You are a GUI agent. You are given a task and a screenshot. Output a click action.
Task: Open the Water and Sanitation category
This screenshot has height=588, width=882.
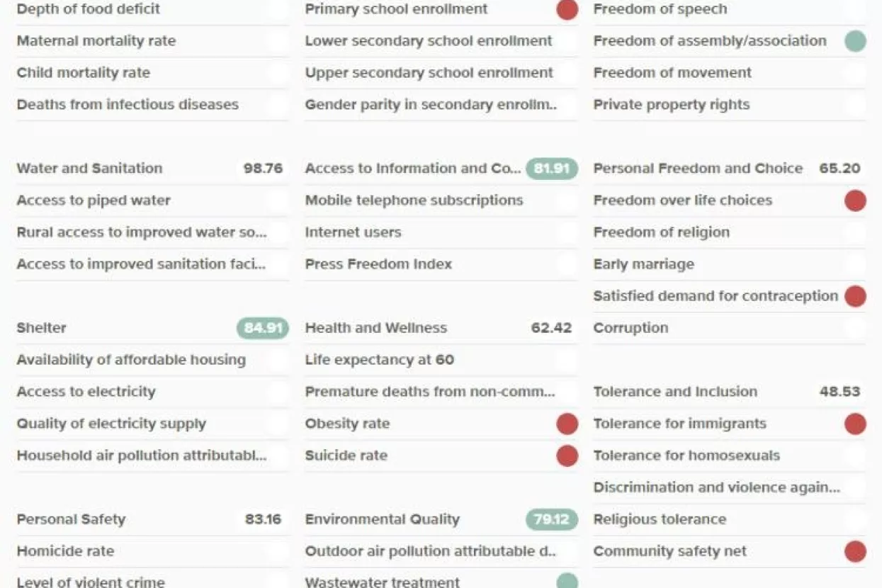coord(89,169)
